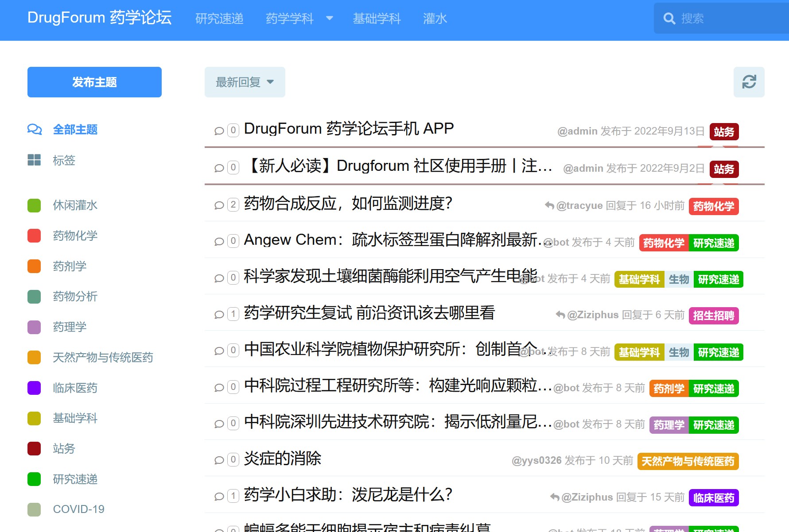Click the search magnifier icon
Screen dimensions: 789x532
669,19
